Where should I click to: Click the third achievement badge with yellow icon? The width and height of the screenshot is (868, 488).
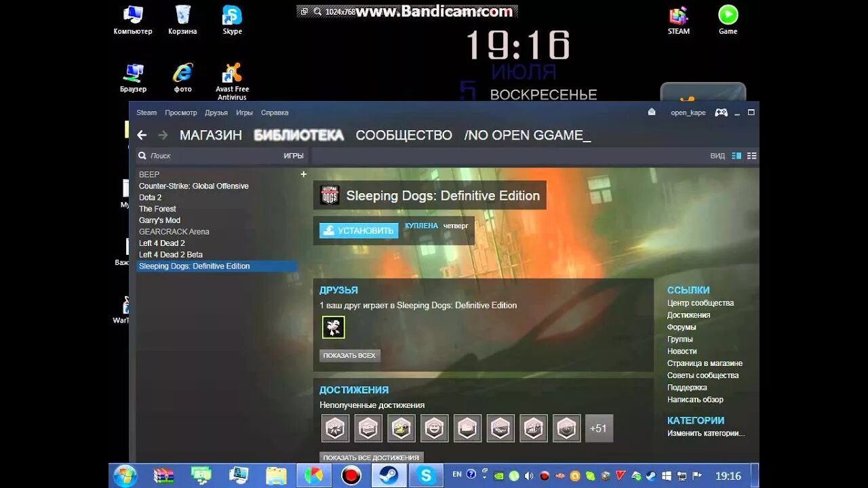coord(401,428)
